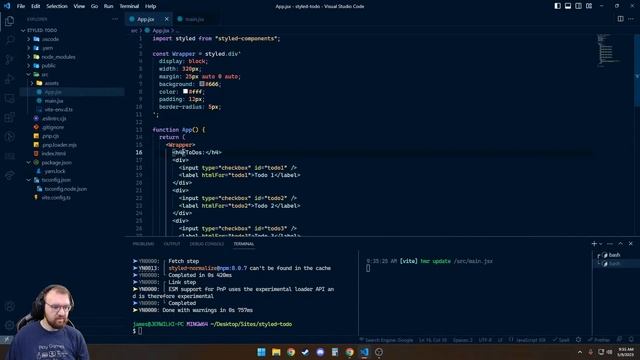
Task: Split the editor to the right
Action: click(x=620, y=19)
